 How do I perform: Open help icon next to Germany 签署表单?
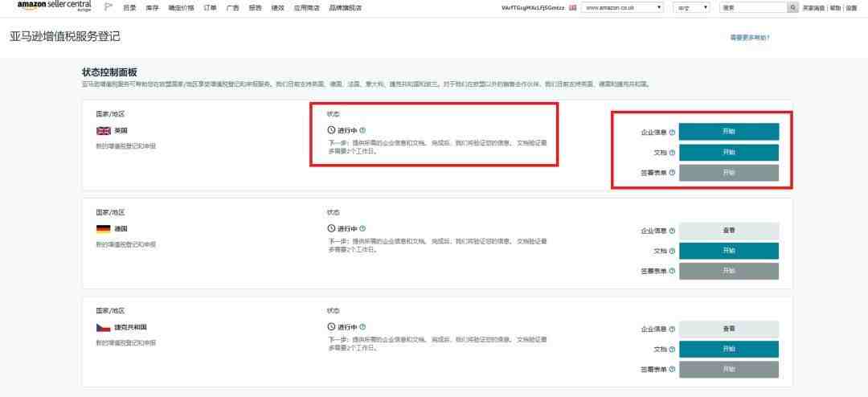pyautogui.click(x=672, y=272)
